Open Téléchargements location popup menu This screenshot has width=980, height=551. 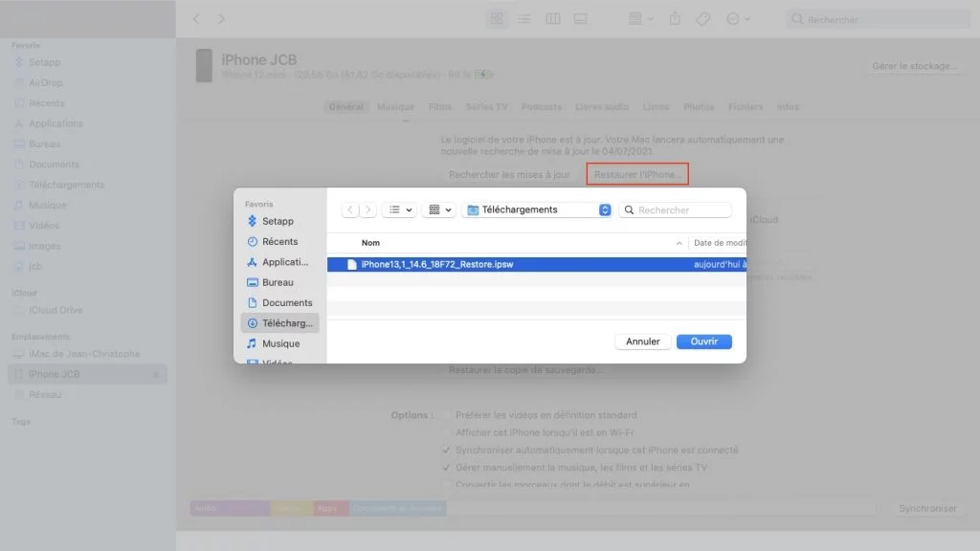tap(538, 209)
